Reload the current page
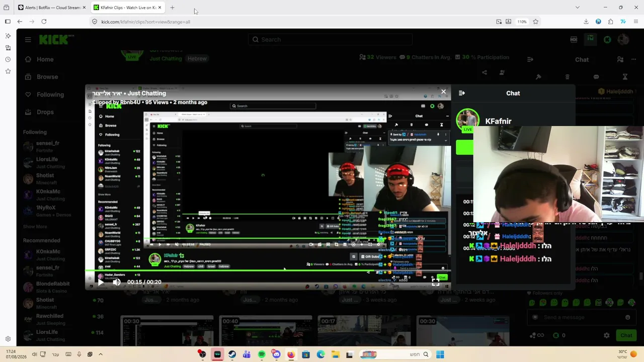 point(44,22)
